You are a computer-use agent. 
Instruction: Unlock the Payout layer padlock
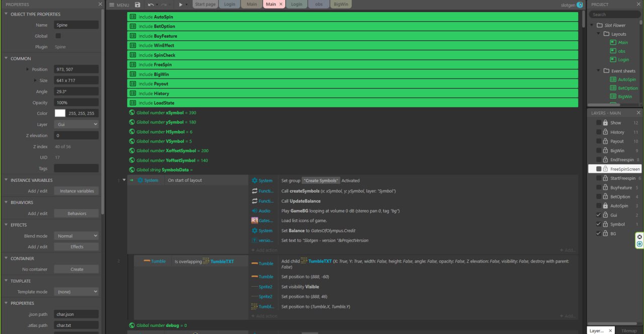pyautogui.click(x=605, y=141)
